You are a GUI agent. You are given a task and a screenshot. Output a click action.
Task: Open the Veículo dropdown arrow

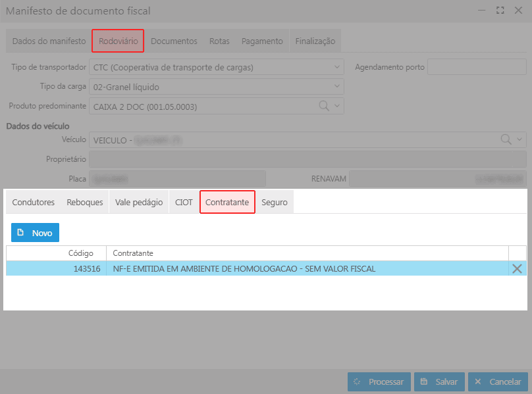[x=519, y=139]
